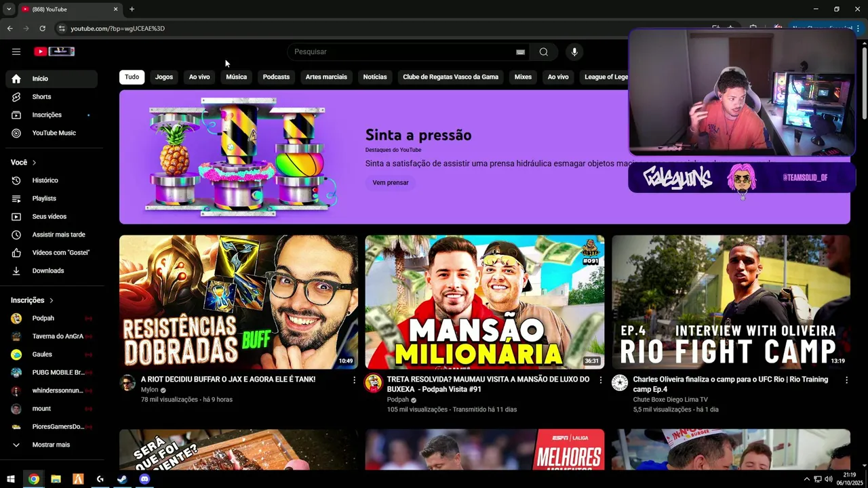
Task: Expand the Inscrições section header
Action: click(33, 300)
